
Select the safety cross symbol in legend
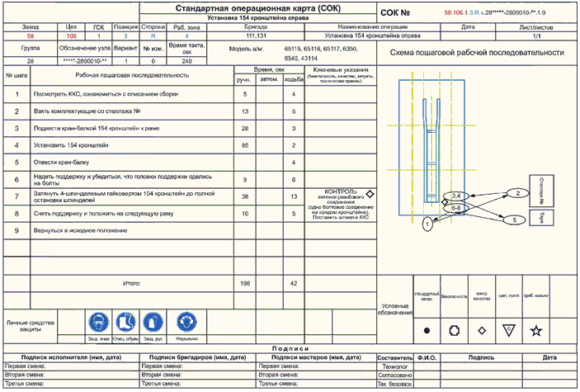[x=454, y=329]
